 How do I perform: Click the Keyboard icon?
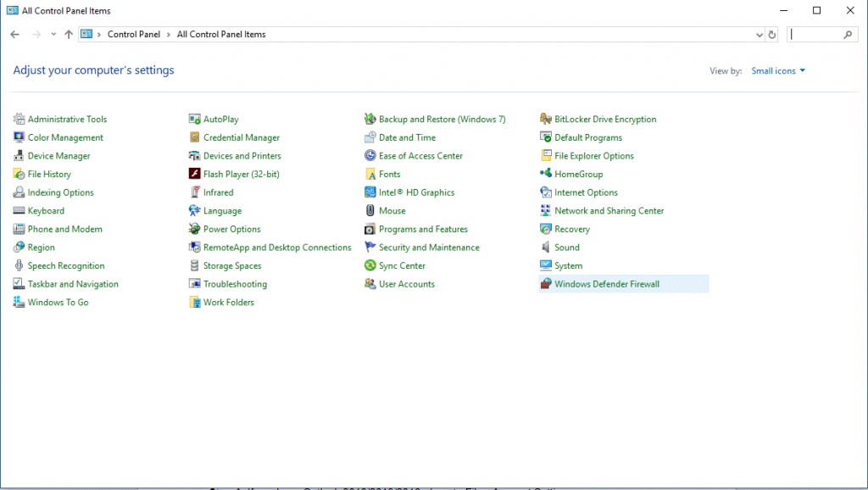pos(19,210)
